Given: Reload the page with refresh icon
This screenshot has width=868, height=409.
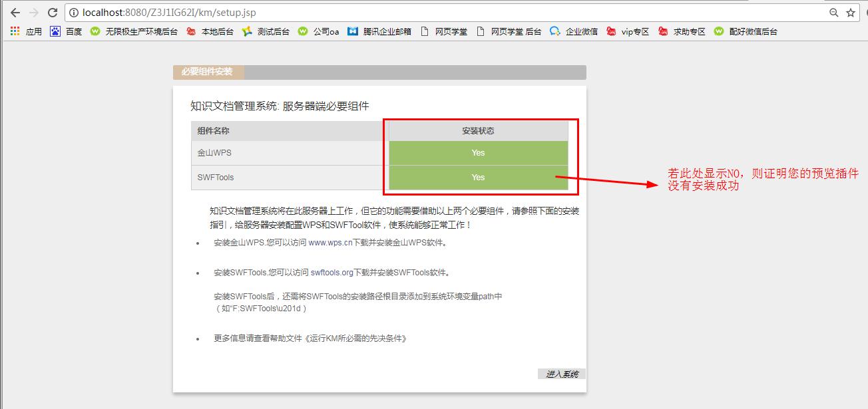Looking at the screenshot, I should coord(53,13).
